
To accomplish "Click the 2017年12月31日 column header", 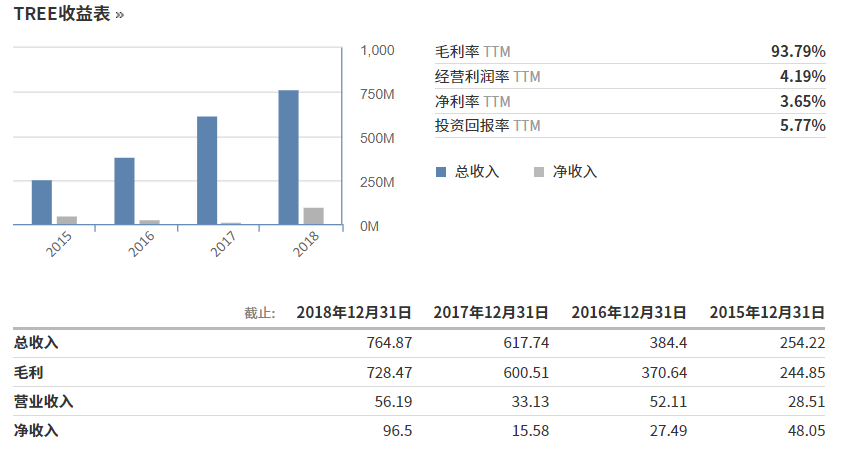I will (491, 312).
